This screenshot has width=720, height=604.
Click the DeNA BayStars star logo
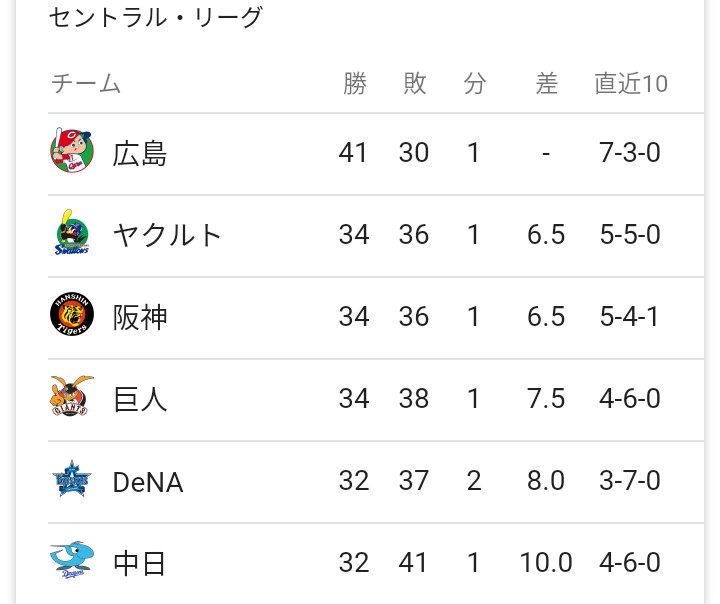click(72, 479)
